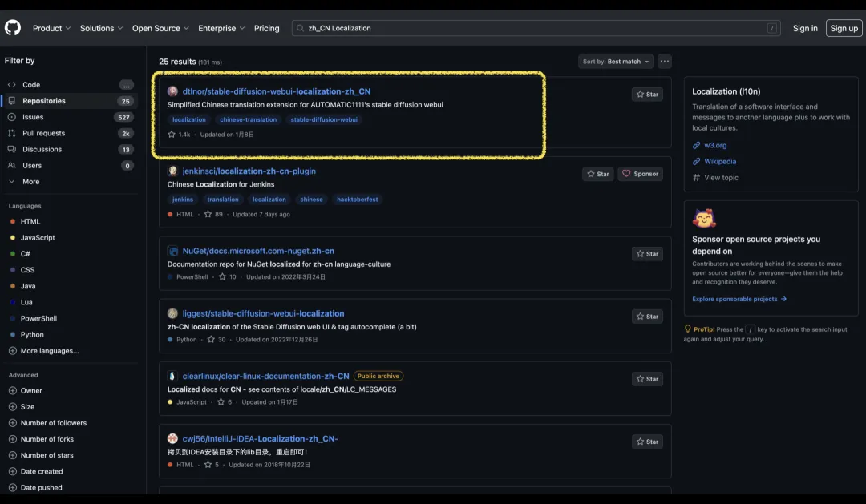Filter by Python language

32,335
